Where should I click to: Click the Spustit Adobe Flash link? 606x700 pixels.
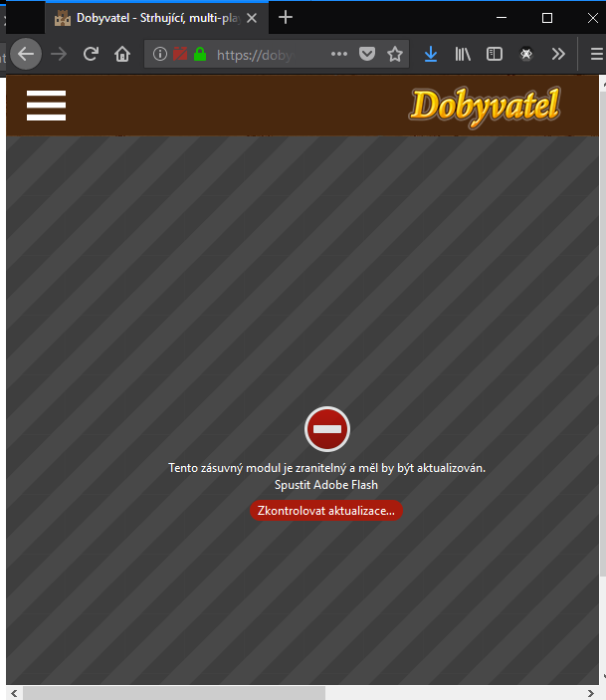point(326,485)
